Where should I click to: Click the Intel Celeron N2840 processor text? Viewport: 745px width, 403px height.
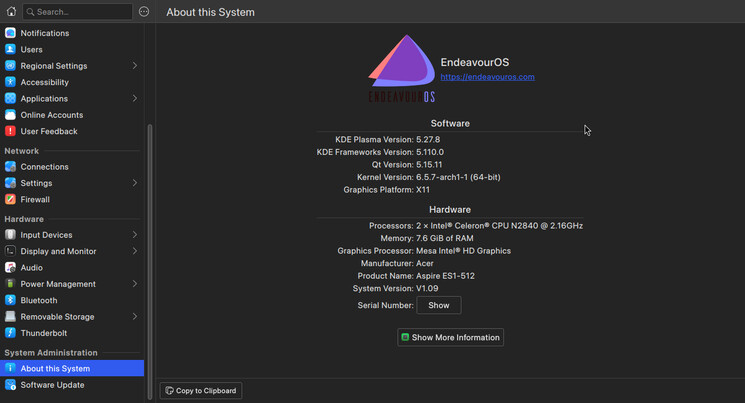click(499, 226)
